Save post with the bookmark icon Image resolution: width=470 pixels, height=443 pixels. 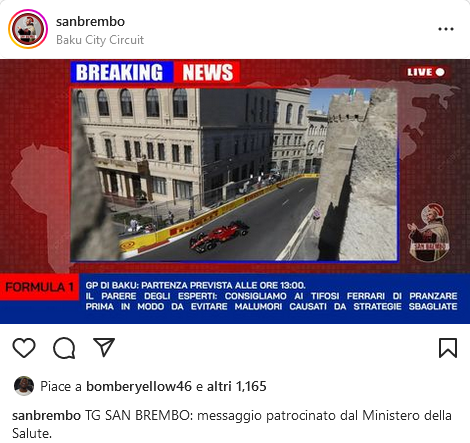(448, 348)
